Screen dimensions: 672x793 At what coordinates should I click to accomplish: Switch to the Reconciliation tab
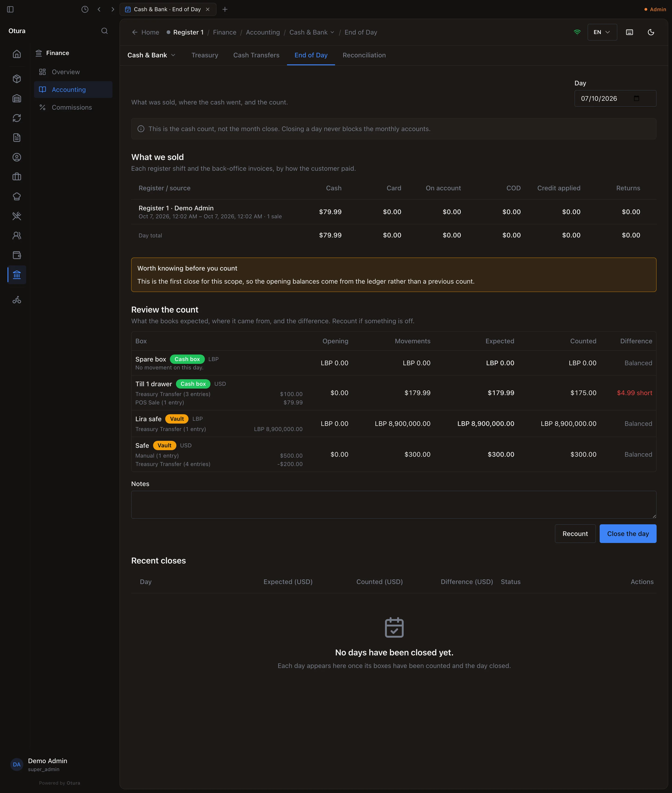tap(364, 55)
